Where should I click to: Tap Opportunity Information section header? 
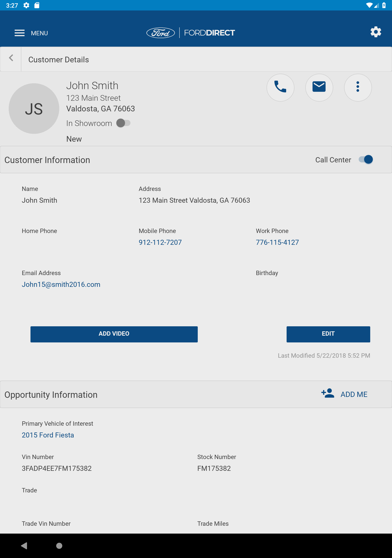point(51,395)
